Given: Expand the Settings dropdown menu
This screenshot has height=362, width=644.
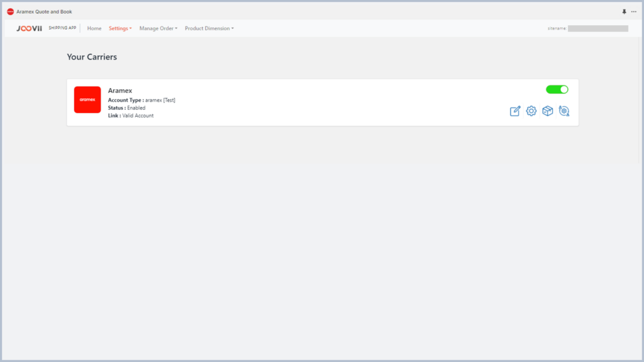Looking at the screenshot, I should (120, 28).
